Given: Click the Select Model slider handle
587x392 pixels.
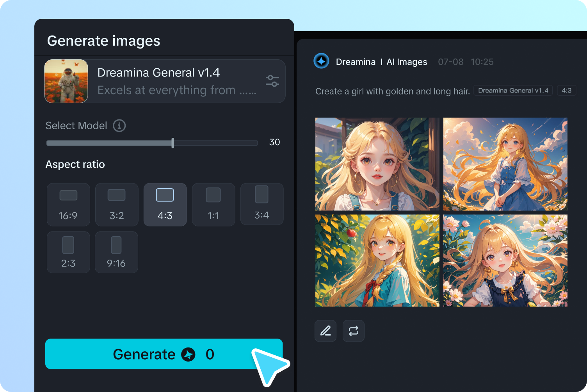Looking at the screenshot, I should pos(173,143).
